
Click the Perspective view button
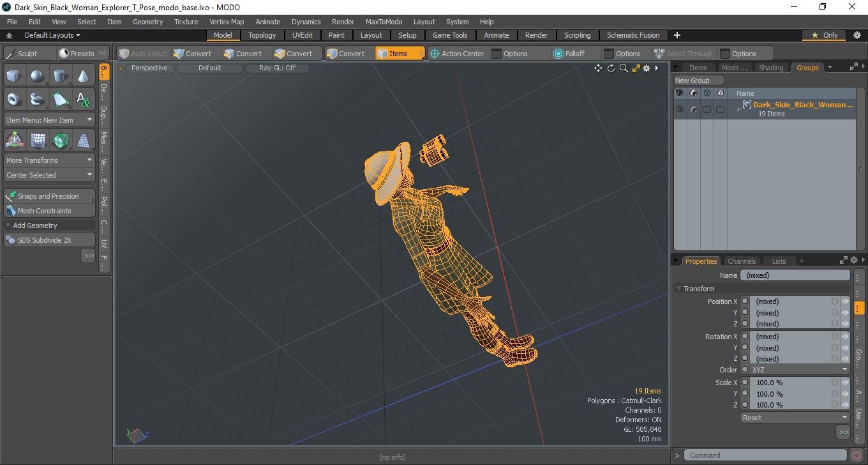point(149,68)
